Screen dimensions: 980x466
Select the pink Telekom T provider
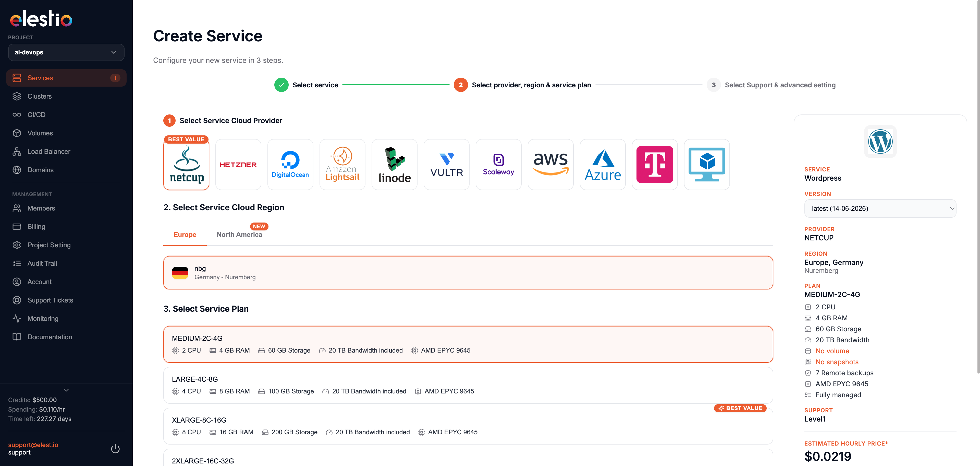coord(655,165)
